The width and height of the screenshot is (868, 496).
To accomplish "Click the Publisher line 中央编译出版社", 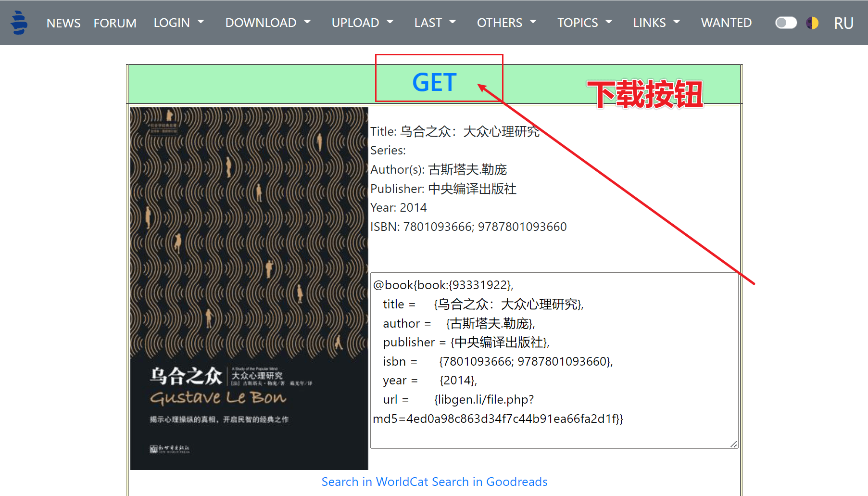I will pyautogui.click(x=443, y=189).
